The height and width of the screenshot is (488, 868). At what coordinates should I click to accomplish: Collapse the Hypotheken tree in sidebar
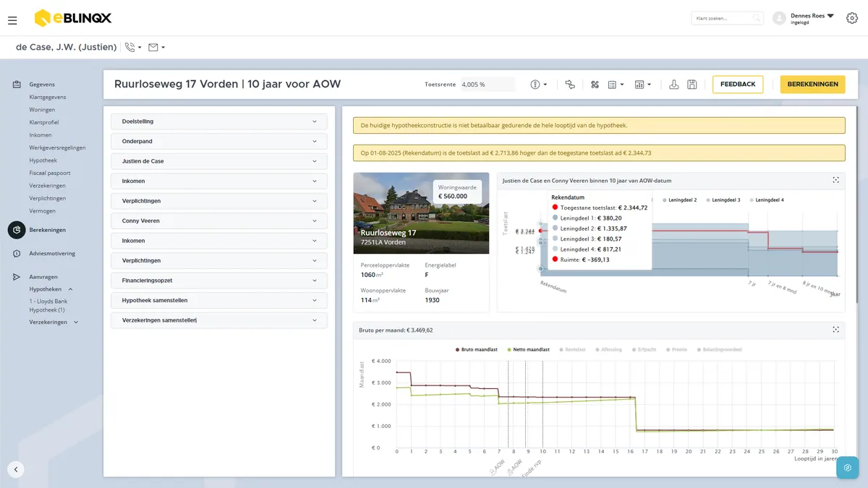coord(71,289)
